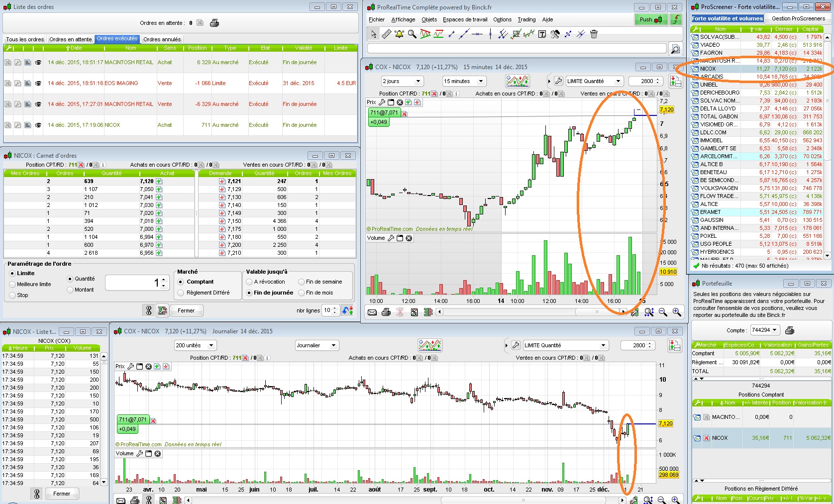Choose the text annotation tool
This screenshot has height=504, width=834.
point(542,34)
